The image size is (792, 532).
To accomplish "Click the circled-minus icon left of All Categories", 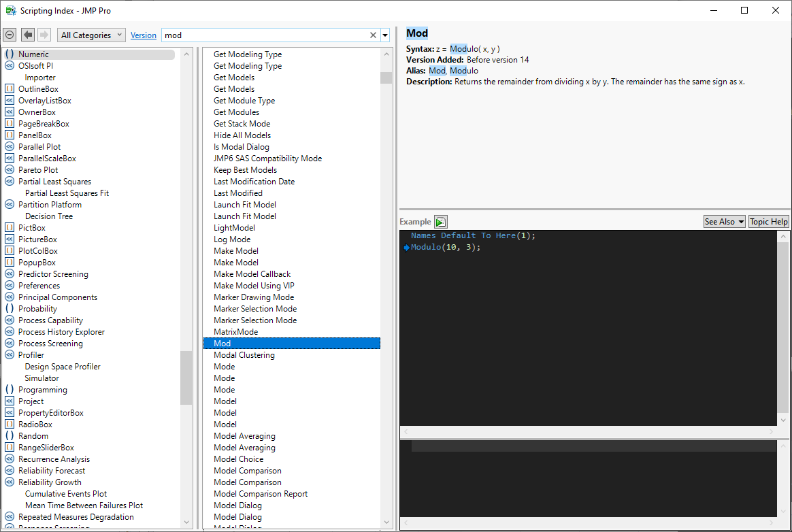I will [10, 34].
